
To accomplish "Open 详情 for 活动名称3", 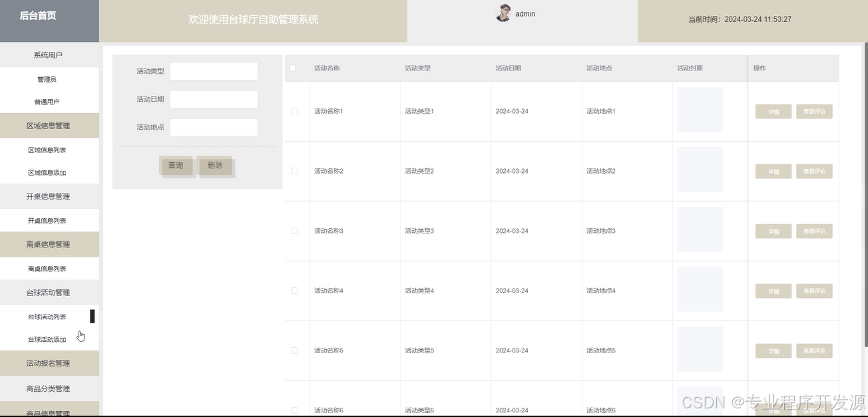I will coord(773,231).
